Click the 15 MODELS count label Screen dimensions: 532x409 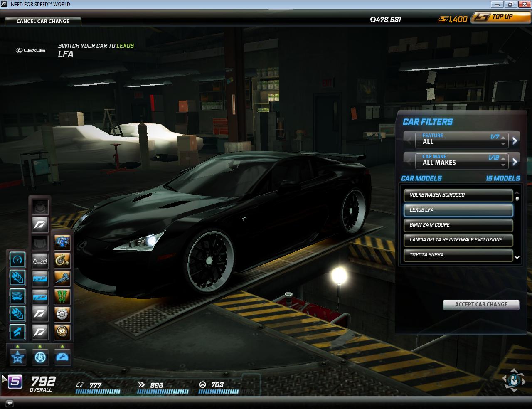pyautogui.click(x=503, y=178)
